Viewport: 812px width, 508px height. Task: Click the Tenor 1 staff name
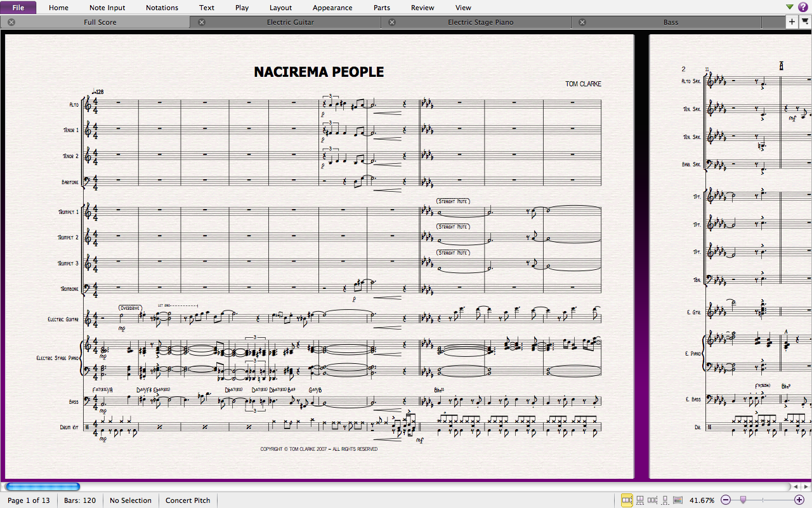(70, 130)
